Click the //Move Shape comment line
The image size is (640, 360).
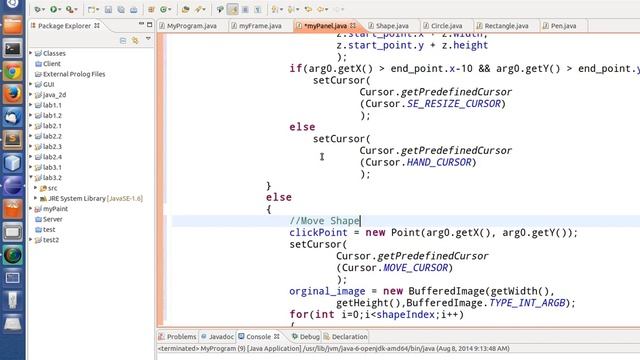(x=324, y=221)
